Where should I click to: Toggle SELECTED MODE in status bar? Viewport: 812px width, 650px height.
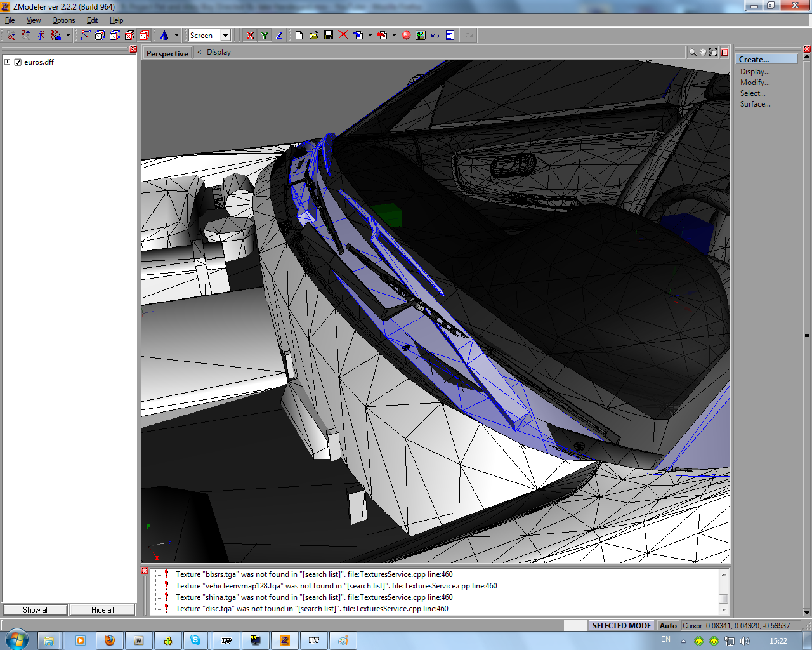point(621,625)
